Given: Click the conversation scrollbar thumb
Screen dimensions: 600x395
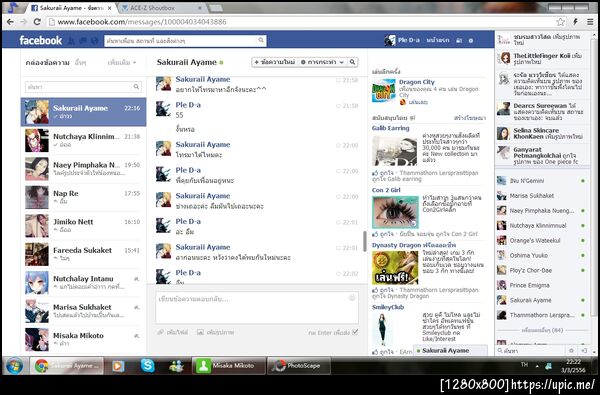Looking at the screenshot, I should tap(364, 241).
